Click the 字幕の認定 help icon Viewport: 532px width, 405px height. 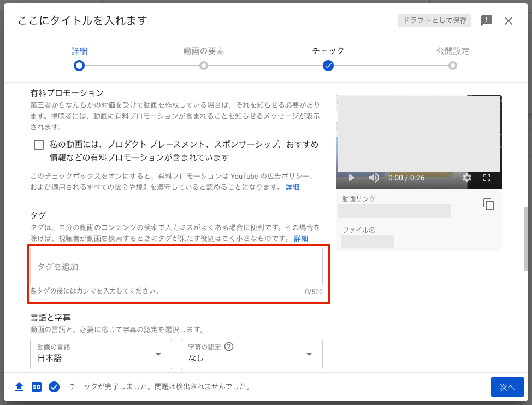click(229, 347)
